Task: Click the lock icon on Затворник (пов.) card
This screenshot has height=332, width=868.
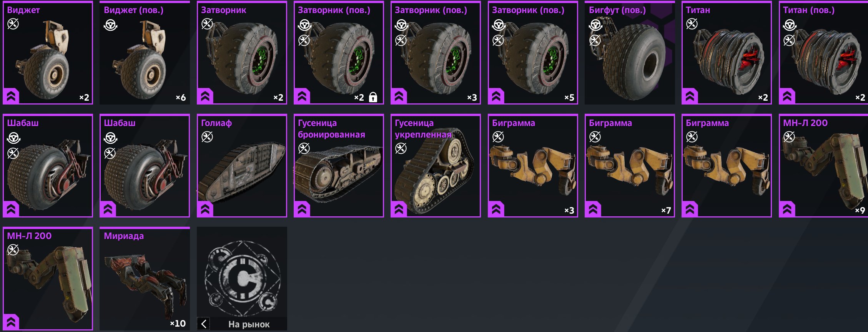Action: (373, 97)
